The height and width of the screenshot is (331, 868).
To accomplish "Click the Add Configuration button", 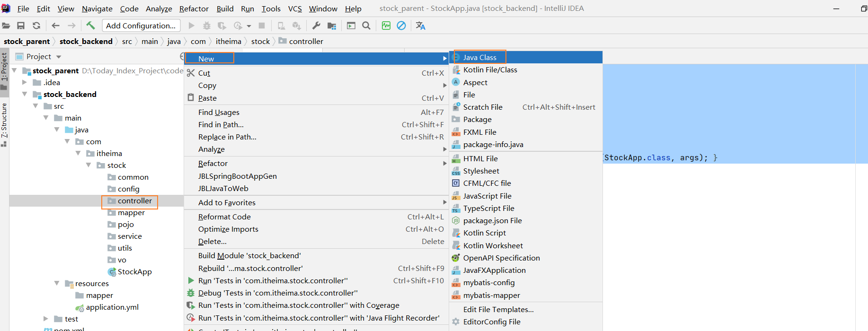I will click(x=141, y=26).
